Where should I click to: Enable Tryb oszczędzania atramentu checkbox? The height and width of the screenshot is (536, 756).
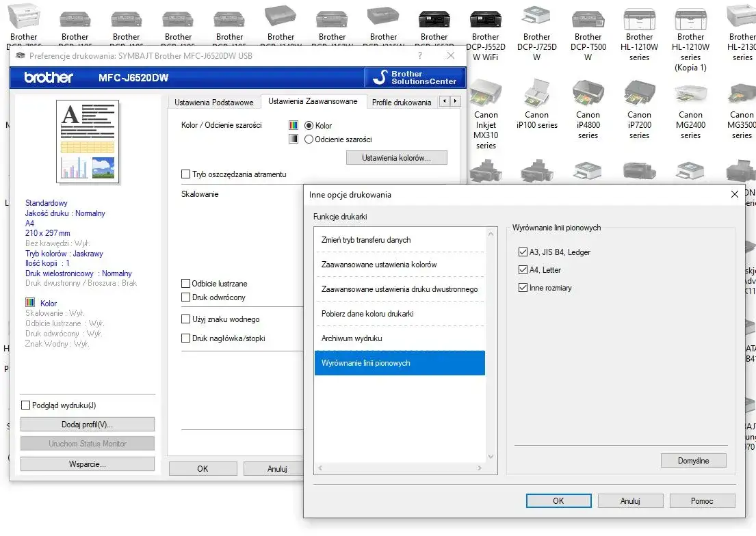[x=185, y=174]
